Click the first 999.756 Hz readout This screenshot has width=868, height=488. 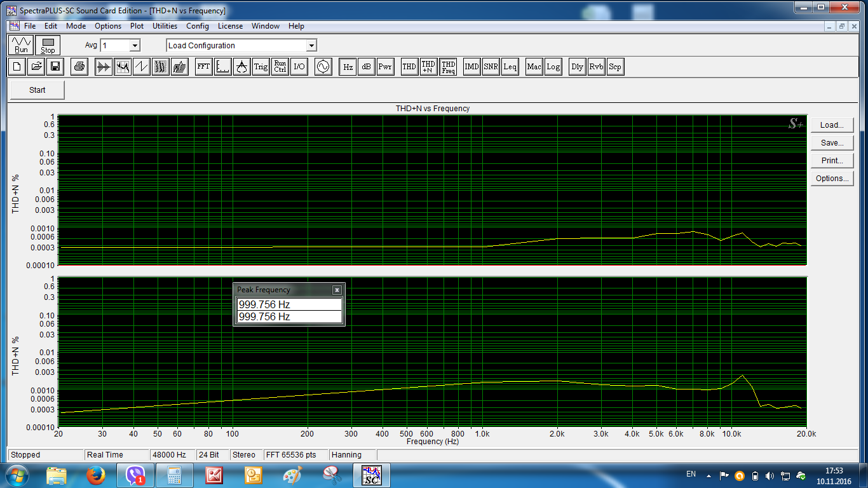(288, 304)
